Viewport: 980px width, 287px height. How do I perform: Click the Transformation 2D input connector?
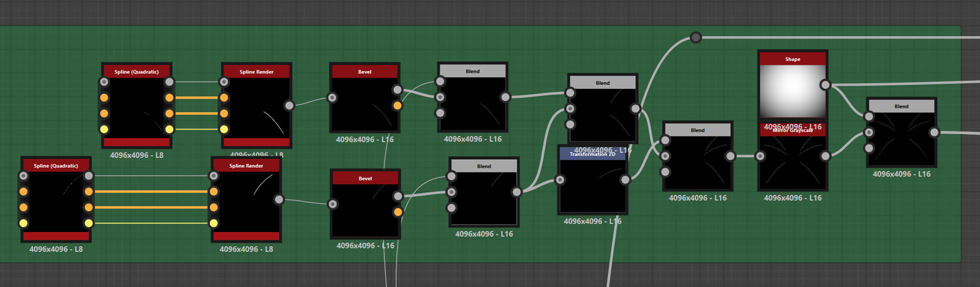point(560,179)
